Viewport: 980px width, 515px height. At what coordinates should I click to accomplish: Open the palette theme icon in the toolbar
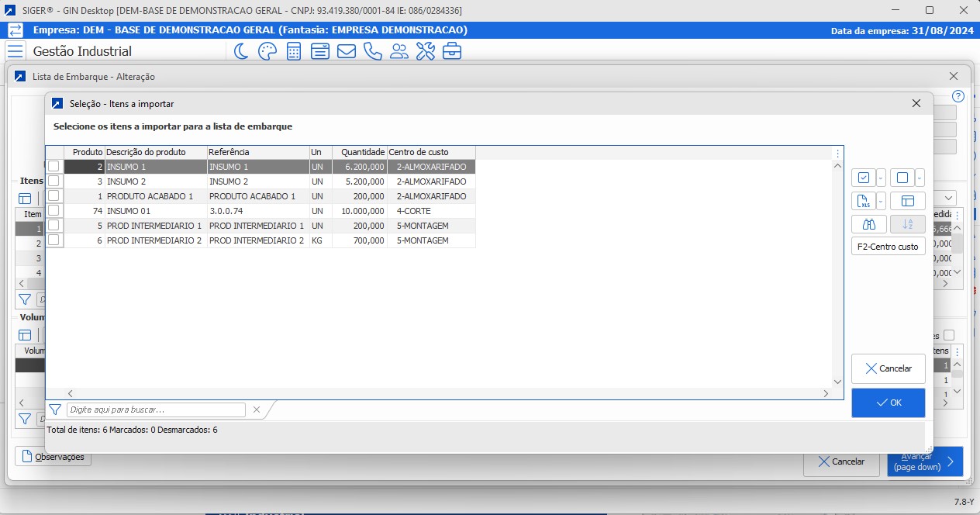click(267, 50)
